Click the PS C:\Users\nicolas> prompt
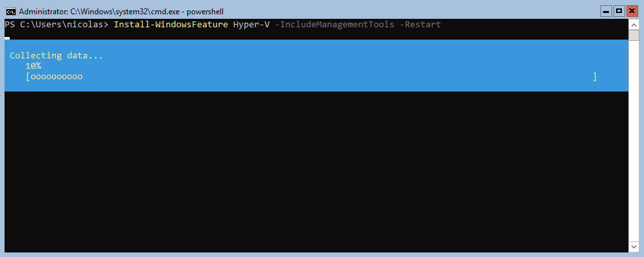The height and width of the screenshot is (257, 644). coord(57,25)
